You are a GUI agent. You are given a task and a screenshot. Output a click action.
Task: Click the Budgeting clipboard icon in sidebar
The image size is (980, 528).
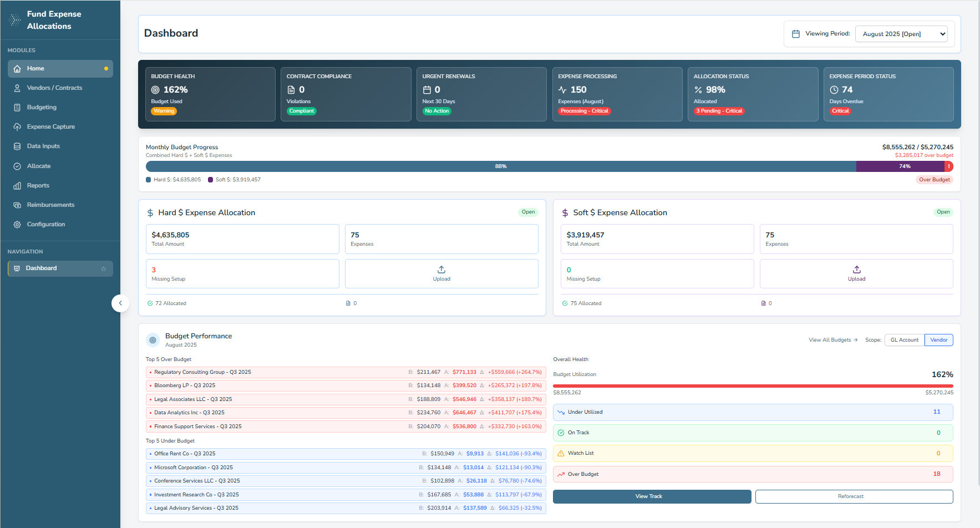tap(17, 108)
